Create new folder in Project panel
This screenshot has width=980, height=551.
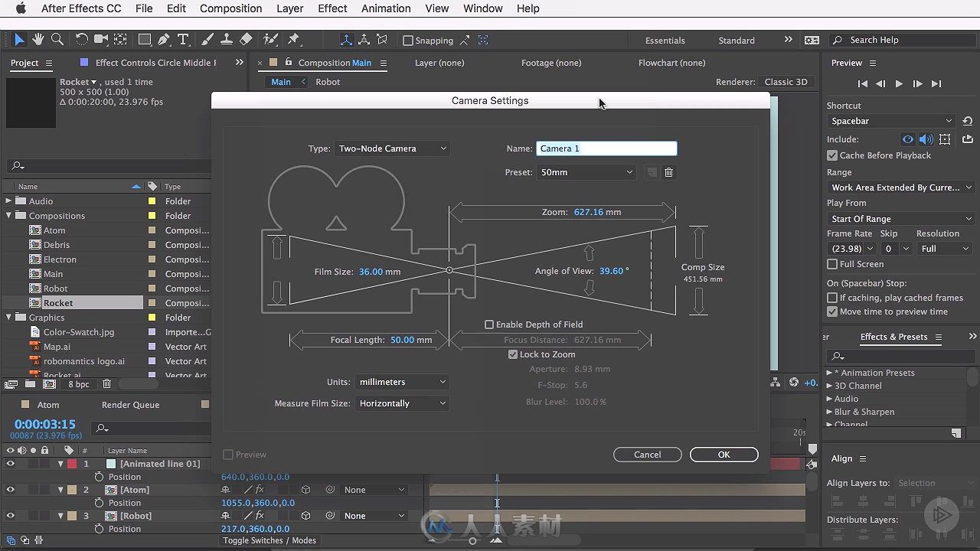pos(30,384)
